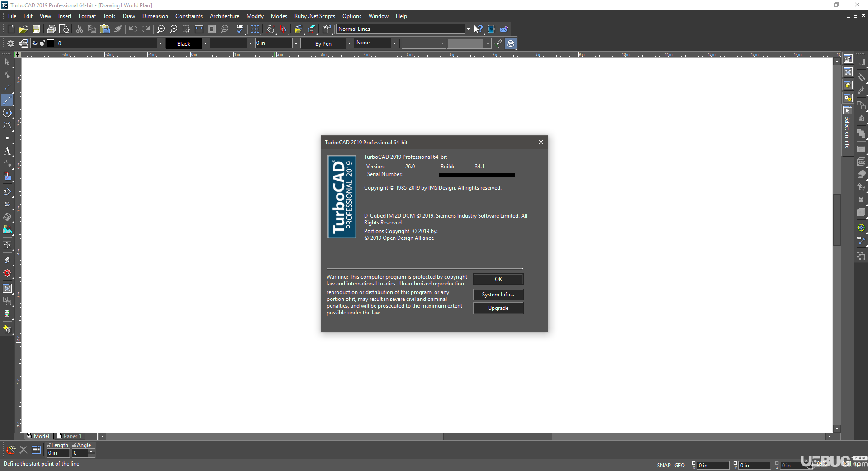Viewport: 868px width, 471px height.
Task: Open a file with the folder icon
Action: 24,29
